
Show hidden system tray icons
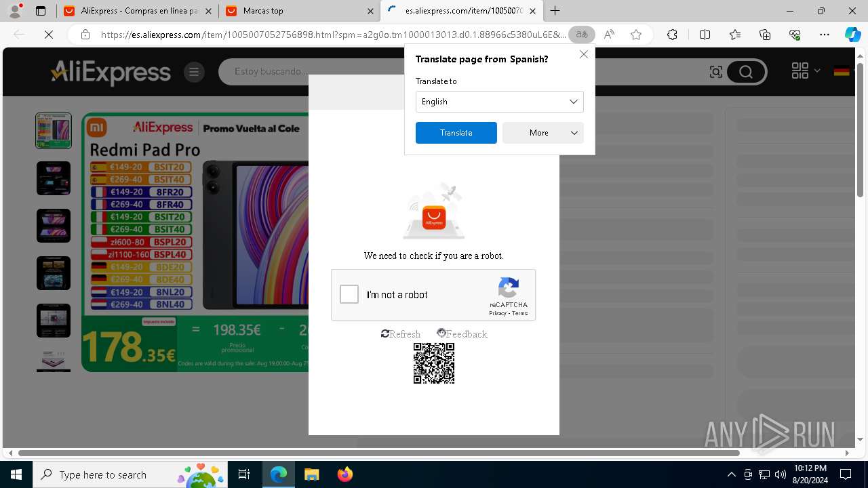click(731, 474)
